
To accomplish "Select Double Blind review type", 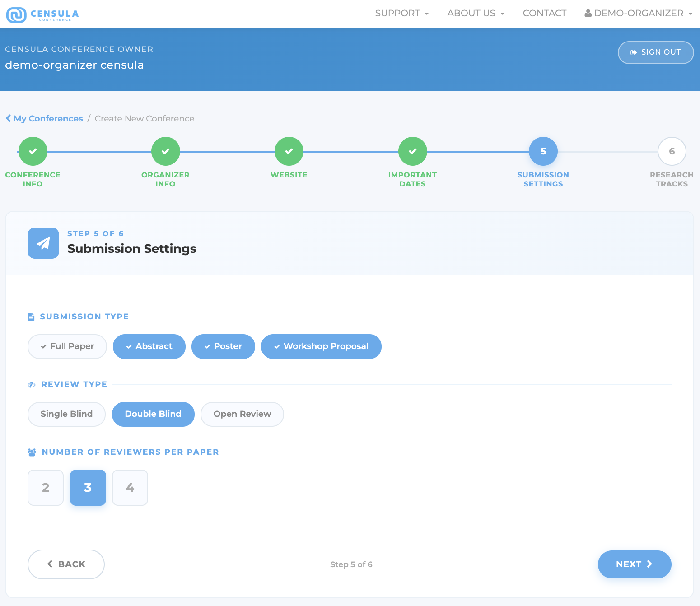I will click(x=153, y=414).
